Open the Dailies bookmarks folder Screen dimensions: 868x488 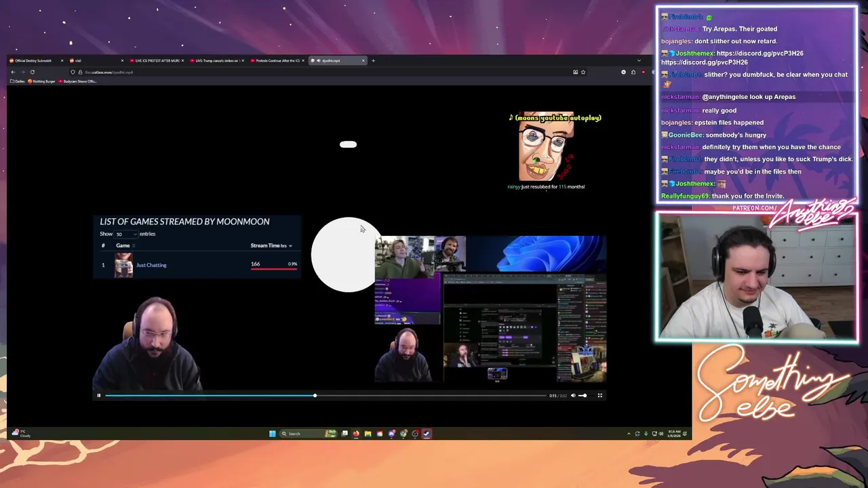18,81
